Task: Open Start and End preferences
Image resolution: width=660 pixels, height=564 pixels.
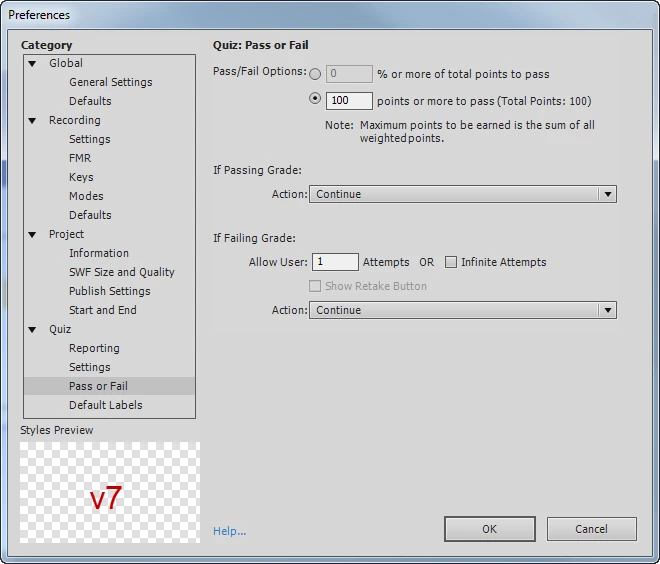Action: click(x=103, y=310)
